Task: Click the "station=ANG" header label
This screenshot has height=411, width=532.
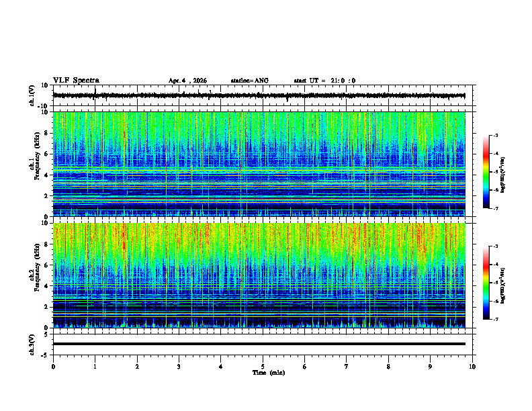Action: click(x=250, y=81)
